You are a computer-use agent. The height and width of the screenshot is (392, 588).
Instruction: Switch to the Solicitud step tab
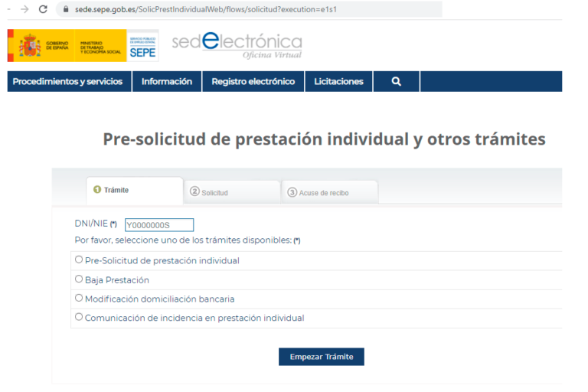coord(232,192)
